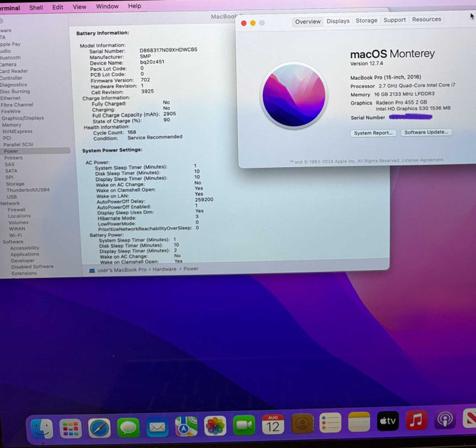The width and height of the screenshot is (476, 448).
Task: Close the About This Mac window
Action: 244,23
